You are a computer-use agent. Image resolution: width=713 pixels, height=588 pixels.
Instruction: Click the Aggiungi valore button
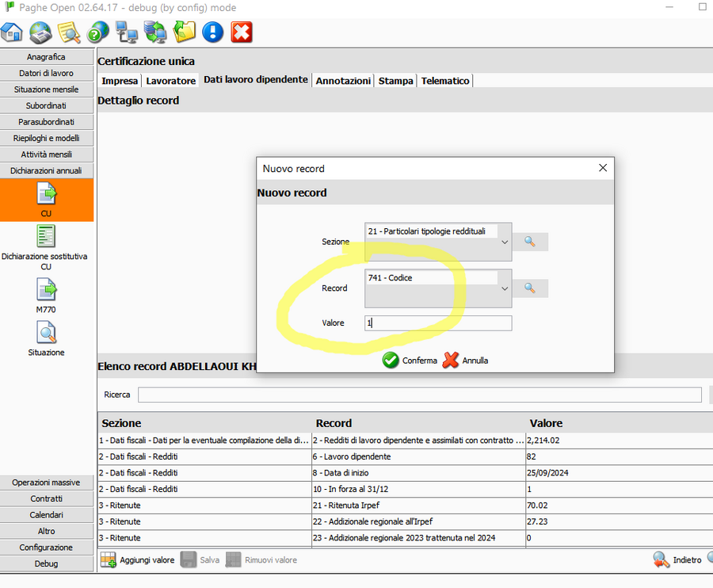click(138, 560)
